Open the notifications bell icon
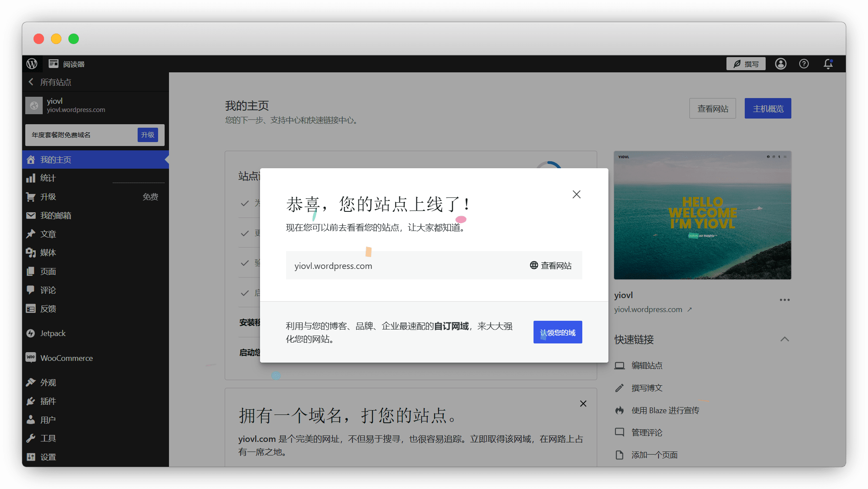This screenshot has width=868, height=489. coord(828,64)
